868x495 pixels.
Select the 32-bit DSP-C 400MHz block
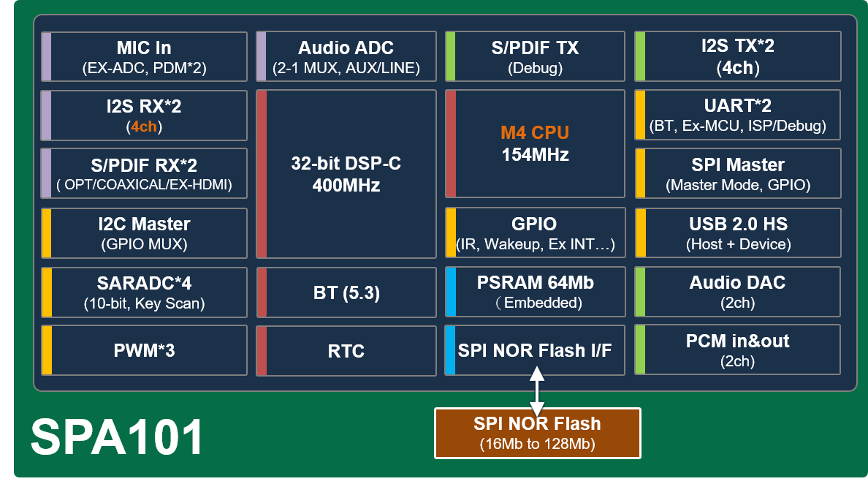coord(346,174)
